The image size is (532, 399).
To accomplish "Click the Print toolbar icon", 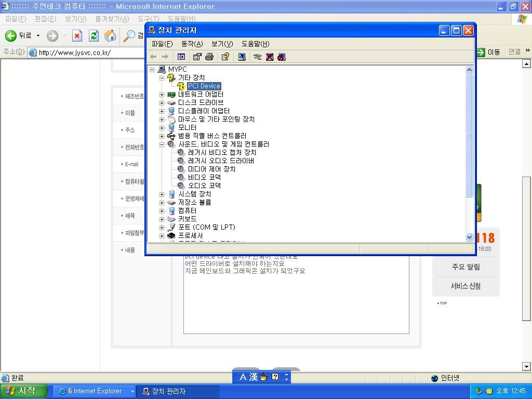I will click(x=209, y=57).
